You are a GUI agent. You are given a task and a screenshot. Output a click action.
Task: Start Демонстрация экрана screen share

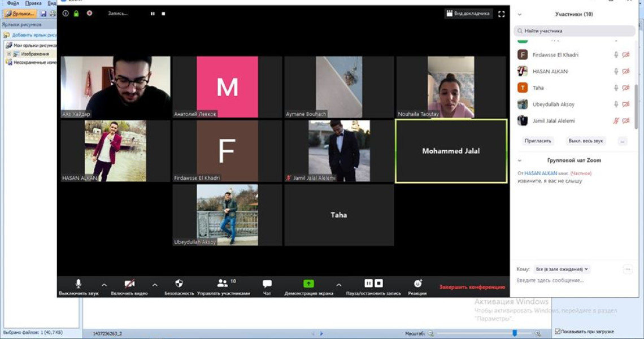pyautogui.click(x=308, y=287)
